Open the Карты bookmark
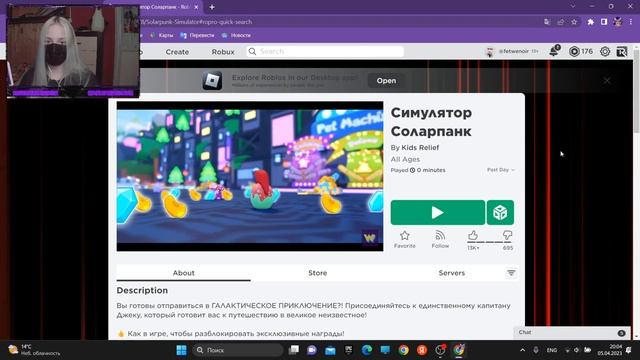The height and width of the screenshot is (360, 640). coord(162,36)
